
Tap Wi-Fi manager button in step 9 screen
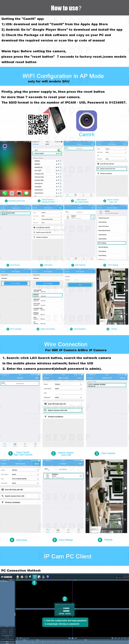[x=15, y=283]
